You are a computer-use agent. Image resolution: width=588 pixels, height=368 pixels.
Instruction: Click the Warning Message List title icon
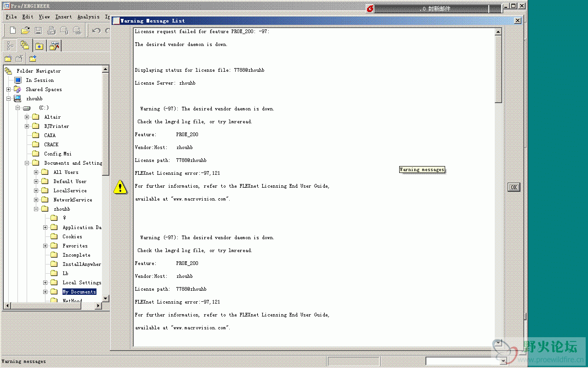[116, 21]
